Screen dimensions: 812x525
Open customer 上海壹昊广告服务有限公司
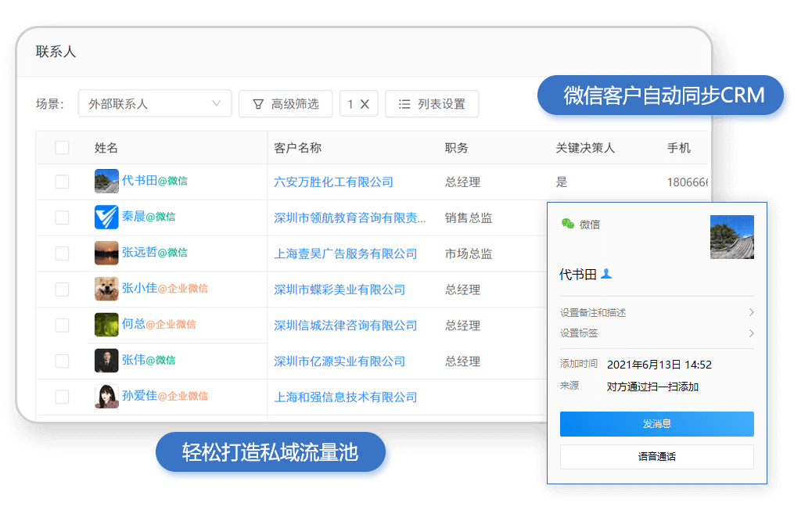[346, 254]
